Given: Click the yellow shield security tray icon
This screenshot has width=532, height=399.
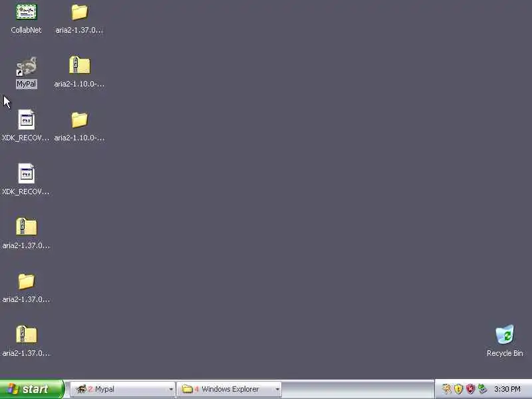Looking at the screenshot, I should [458, 389].
